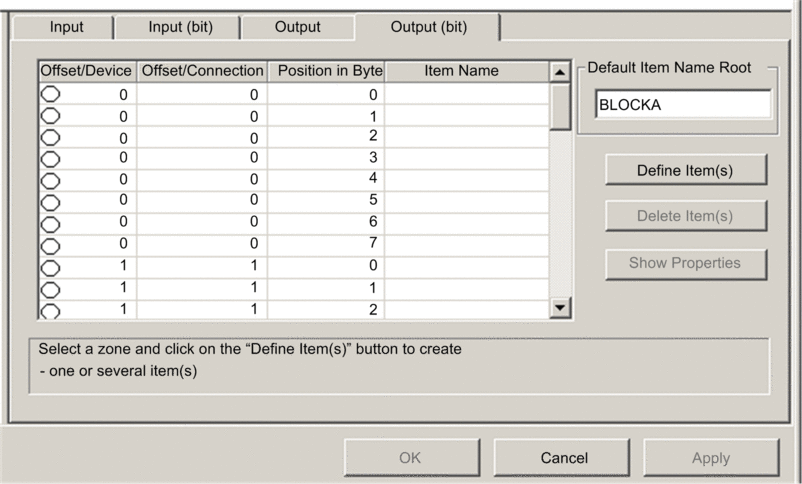Open the Input (bit) tab

[x=180, y=27]
